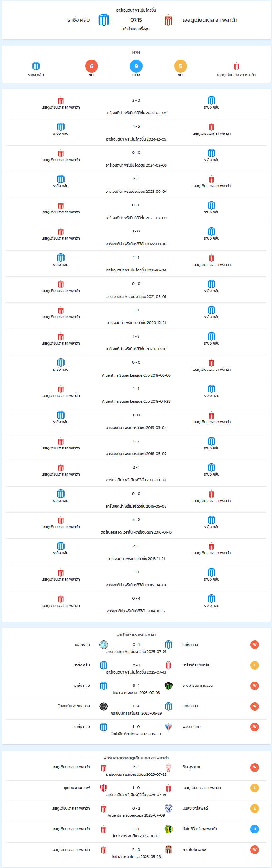The height and width of the screenshot is (868, 272).
Task: Click the Fortaleza team logo
Action: click(168, 726)
